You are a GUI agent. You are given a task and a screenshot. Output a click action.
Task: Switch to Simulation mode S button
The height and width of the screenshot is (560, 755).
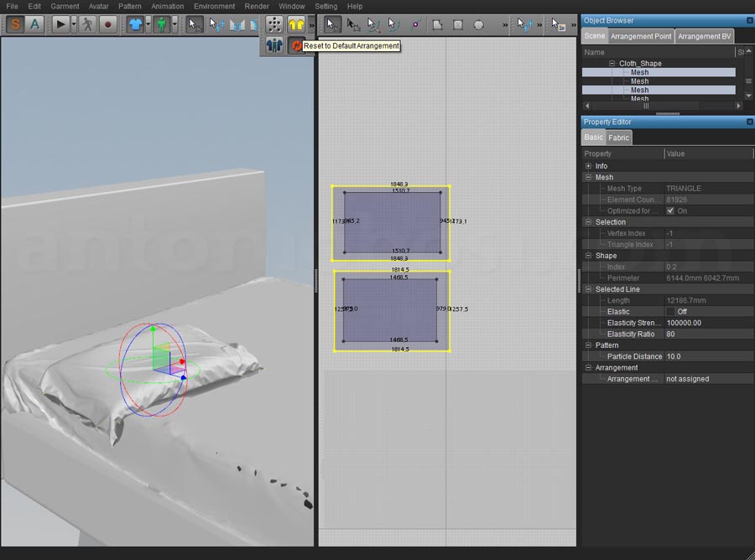(15, 24)
